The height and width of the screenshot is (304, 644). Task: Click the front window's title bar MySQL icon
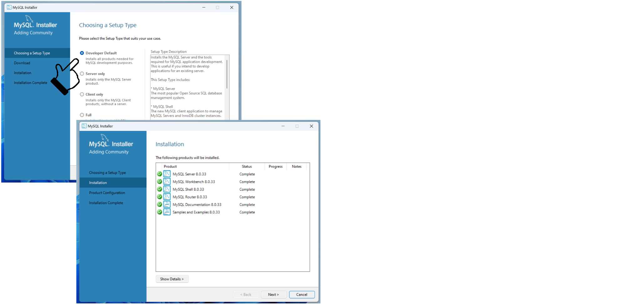point(84,126)
